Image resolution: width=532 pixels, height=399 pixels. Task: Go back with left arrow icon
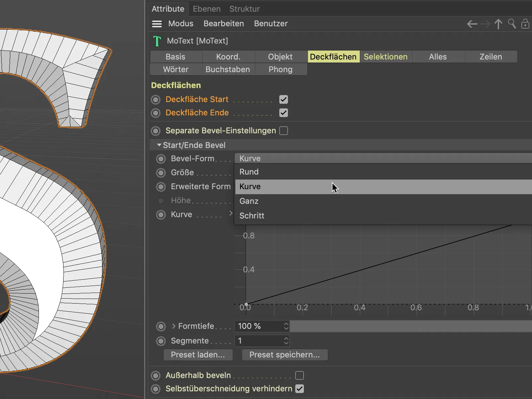click(472, 24)
